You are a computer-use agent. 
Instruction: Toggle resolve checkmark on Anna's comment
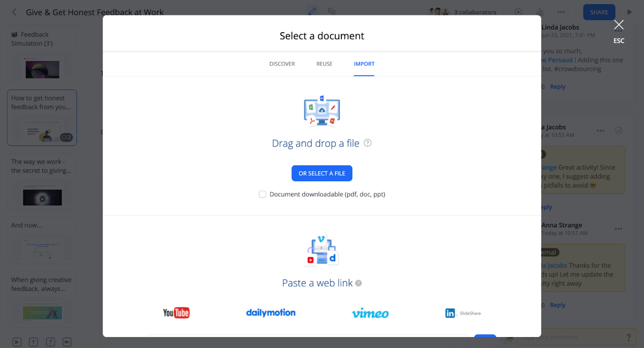point(619,130)
